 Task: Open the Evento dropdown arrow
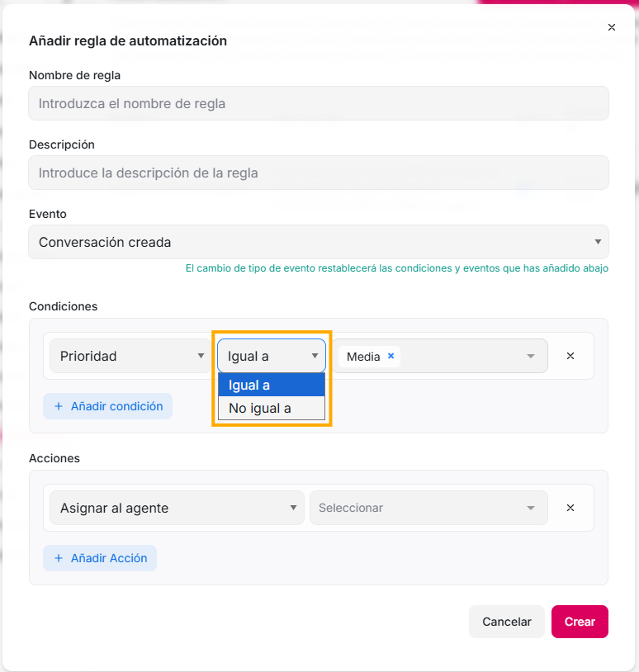coord(598,242)
